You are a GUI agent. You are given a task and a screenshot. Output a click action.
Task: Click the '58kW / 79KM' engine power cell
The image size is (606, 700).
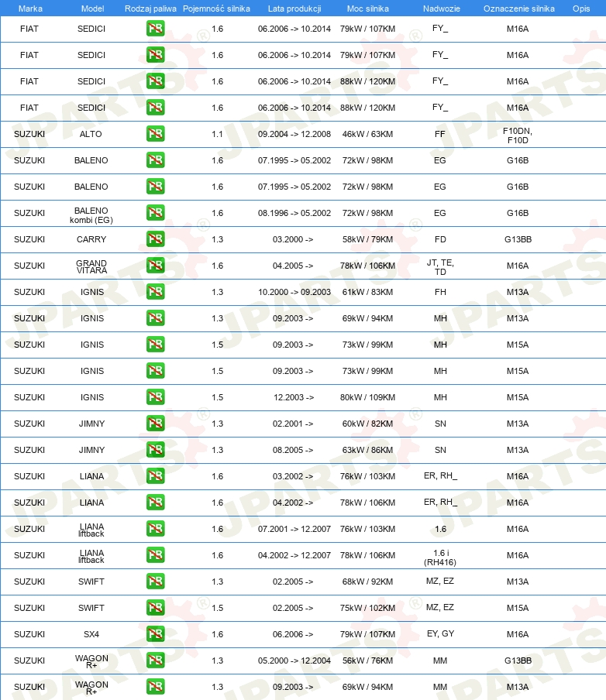click(x=367, y=239)
